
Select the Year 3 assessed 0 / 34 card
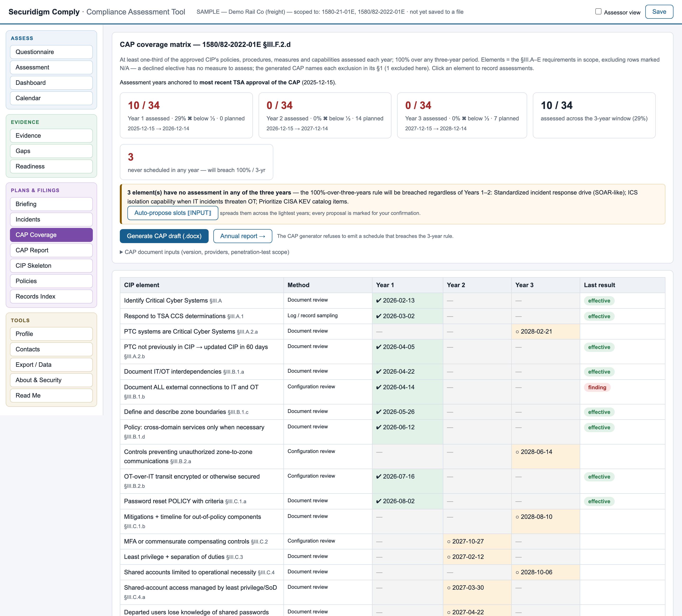tap(462, 115)
